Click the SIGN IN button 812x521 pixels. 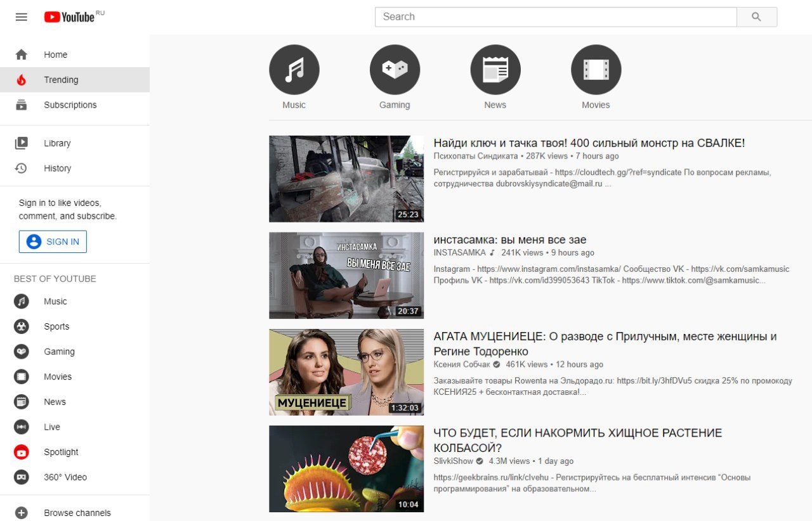point(53,241)
